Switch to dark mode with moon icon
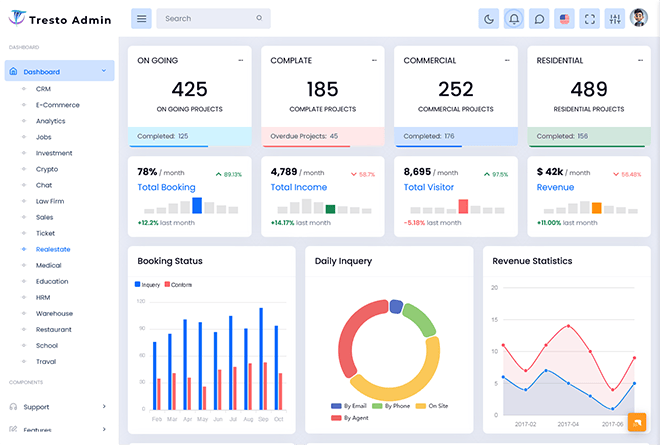 click(489, 18)
